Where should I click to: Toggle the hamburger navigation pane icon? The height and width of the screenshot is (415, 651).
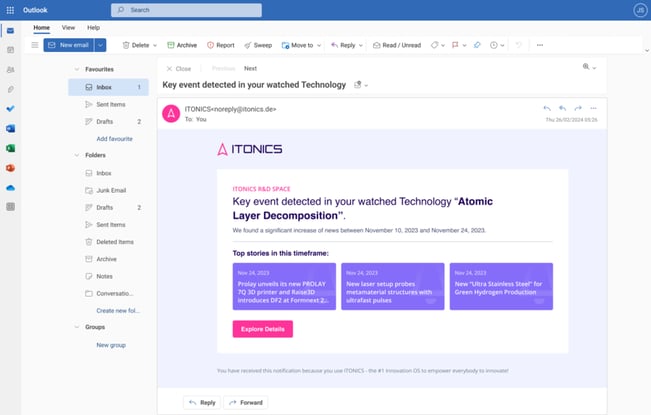coord(35,45)
